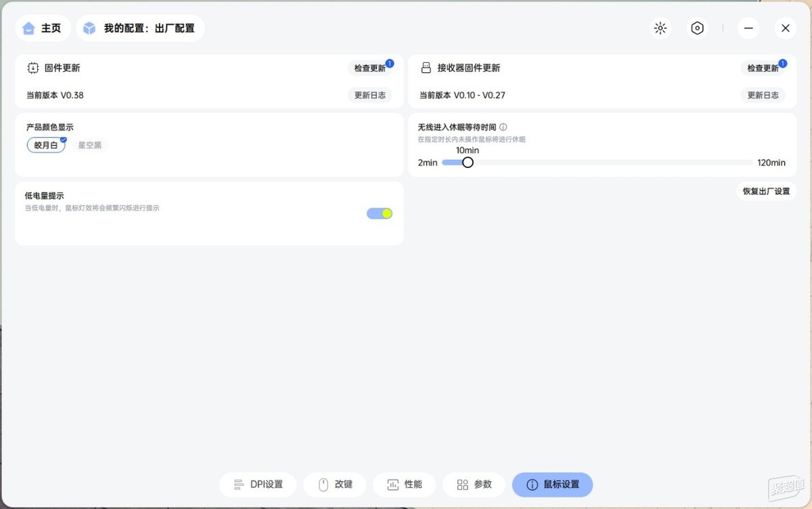Click the 2min minimum label

point(428,162)
